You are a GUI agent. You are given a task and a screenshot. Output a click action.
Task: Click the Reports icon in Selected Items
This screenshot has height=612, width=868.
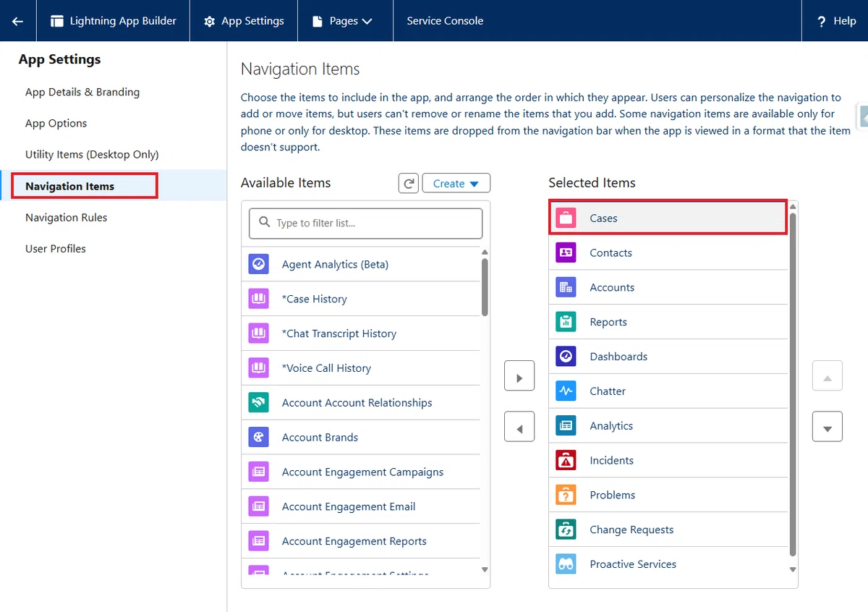pos(566,322)
